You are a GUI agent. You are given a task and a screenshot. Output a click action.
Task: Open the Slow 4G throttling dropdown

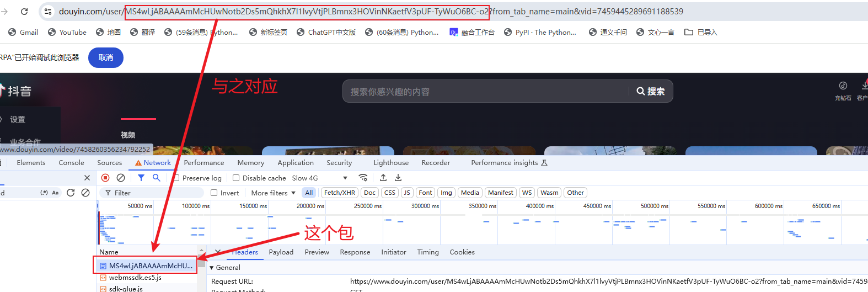(320, 178)
